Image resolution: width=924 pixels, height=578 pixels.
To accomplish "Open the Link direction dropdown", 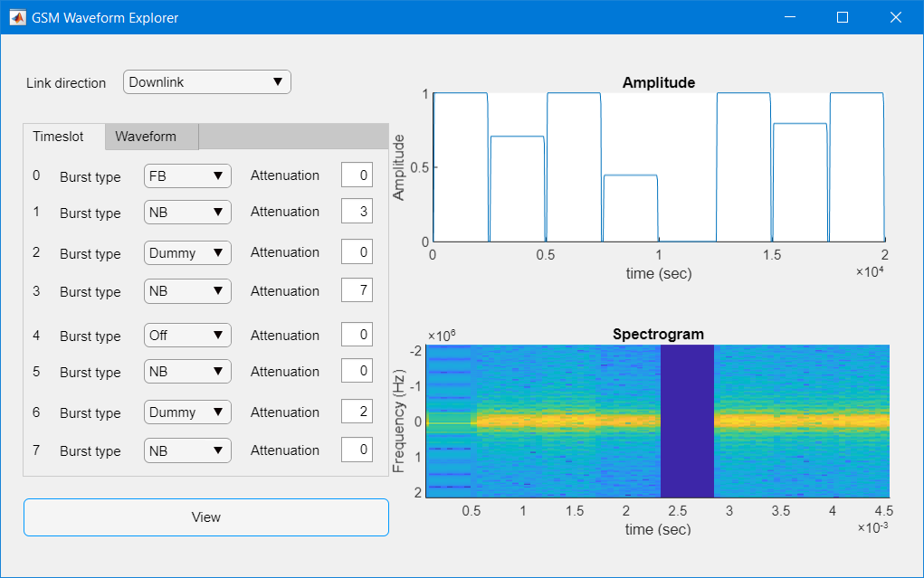I will pyautogui.click(x=207, y=82).
